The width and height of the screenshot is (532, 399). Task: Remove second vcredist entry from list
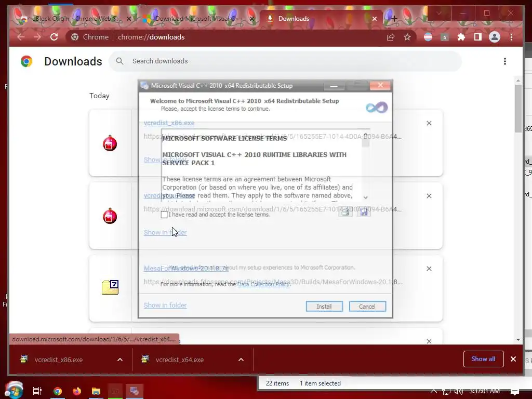(429, 196)
